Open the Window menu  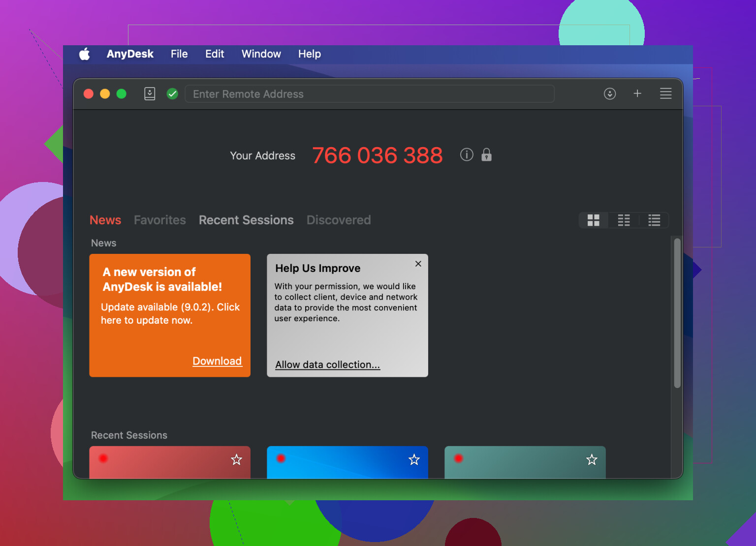261,54
